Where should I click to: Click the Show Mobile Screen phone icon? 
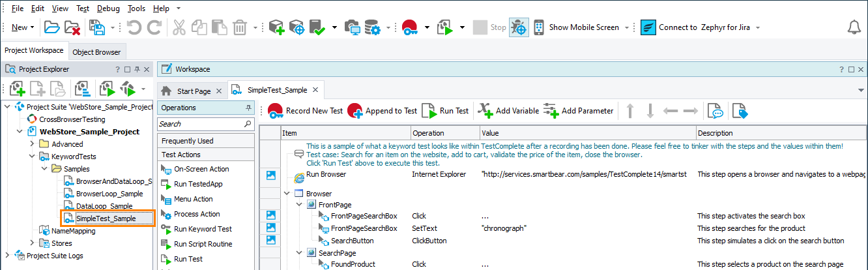540,27
